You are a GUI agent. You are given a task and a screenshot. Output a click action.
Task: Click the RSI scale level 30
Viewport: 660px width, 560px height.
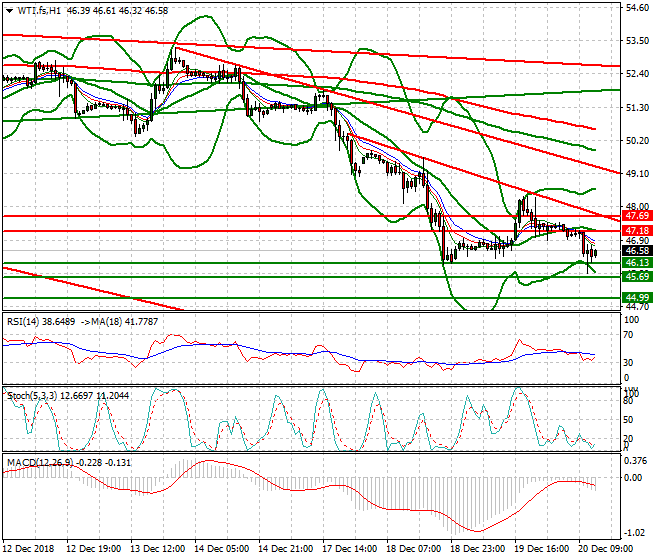[x=628, y=363]
